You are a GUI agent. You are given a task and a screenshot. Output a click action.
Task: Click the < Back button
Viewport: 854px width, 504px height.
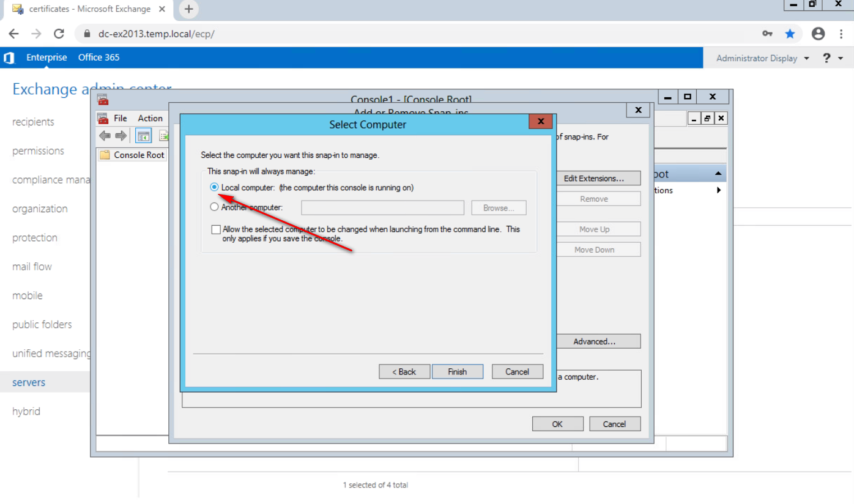(x=404, y=371)
